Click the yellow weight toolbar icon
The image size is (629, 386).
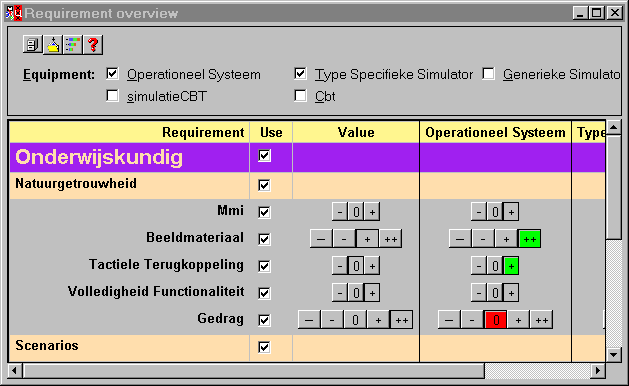53,45
